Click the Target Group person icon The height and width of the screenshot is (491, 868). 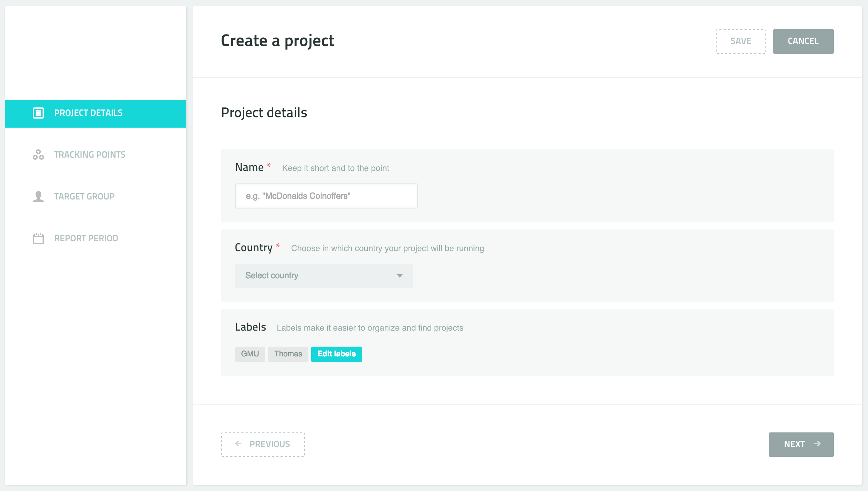(38, 196)
